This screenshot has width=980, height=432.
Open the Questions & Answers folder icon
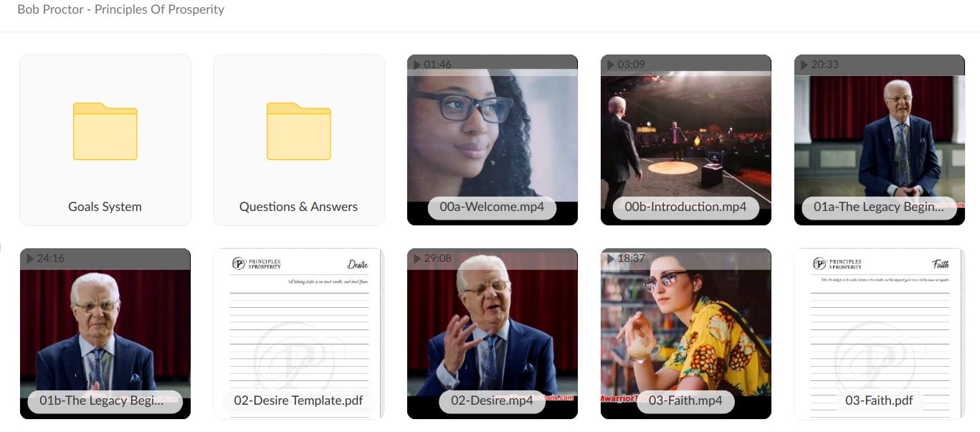298,131
